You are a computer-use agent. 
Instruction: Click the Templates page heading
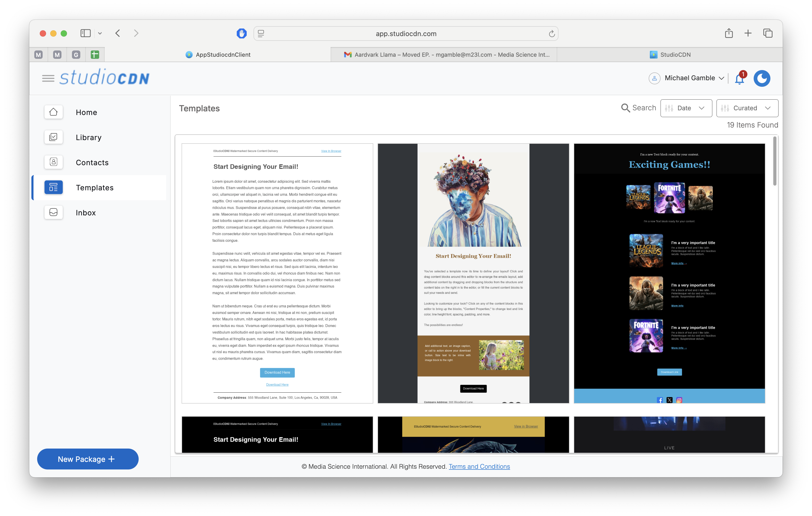pyautogui.click(x=199, y=108)
